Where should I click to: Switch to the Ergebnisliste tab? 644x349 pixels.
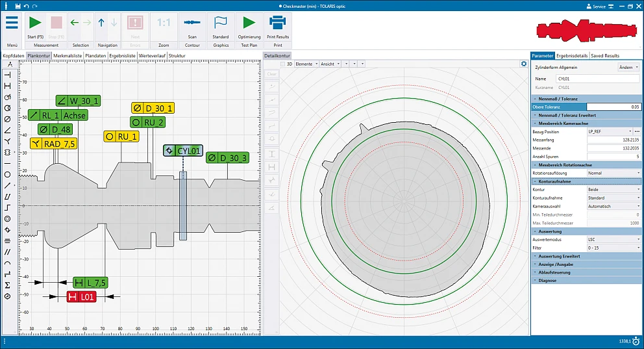pos(123,55)
